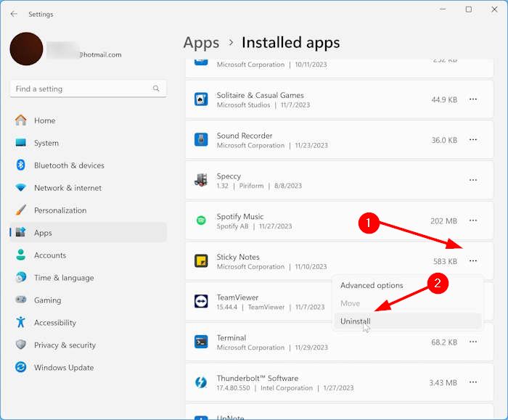Click the Speccy app icon
Viewport: 508px width, 420px height.
(x=201, y=180)
